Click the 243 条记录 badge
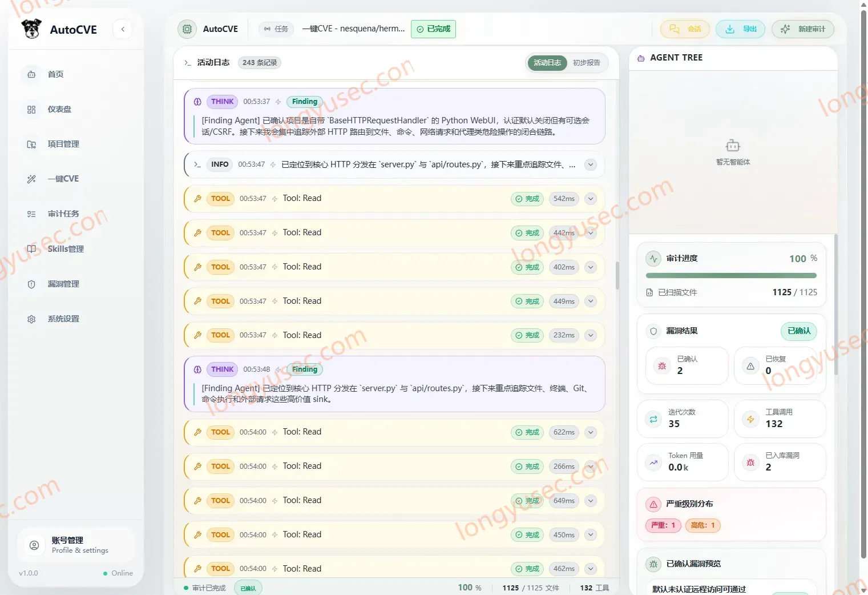 coord(260,63)
